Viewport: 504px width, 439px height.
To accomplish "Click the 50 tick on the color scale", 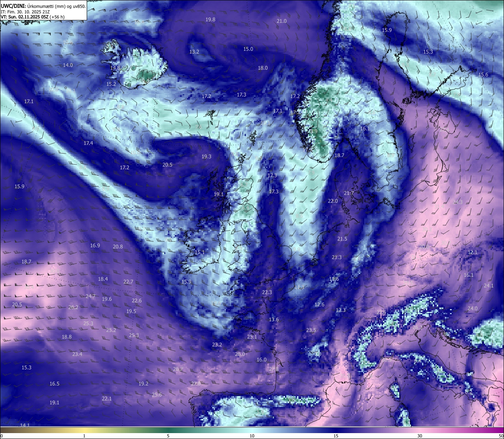I will 501,436.
